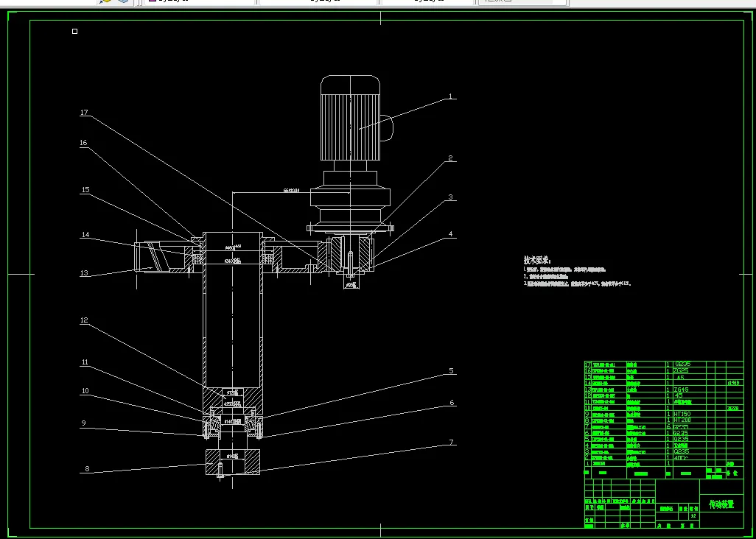This screenshot has height=539, width=756.
Task: Click callout number 16 on the left side
Action: (84, 143)
